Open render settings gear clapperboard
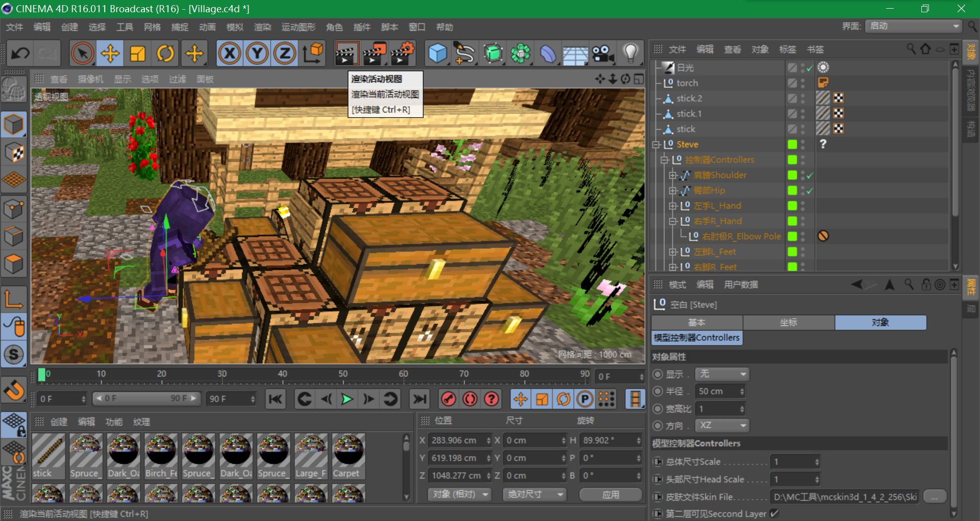This screenshot has width=980, height=521. [402, 54]
